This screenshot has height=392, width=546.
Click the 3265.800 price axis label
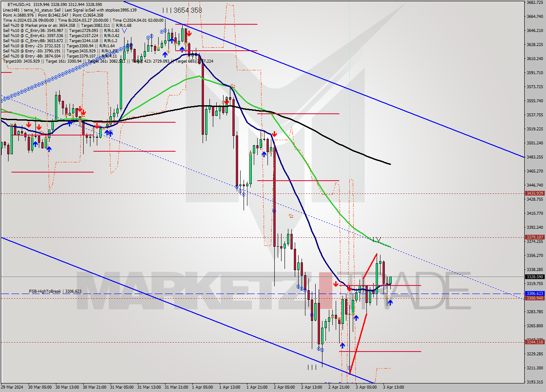535,326
